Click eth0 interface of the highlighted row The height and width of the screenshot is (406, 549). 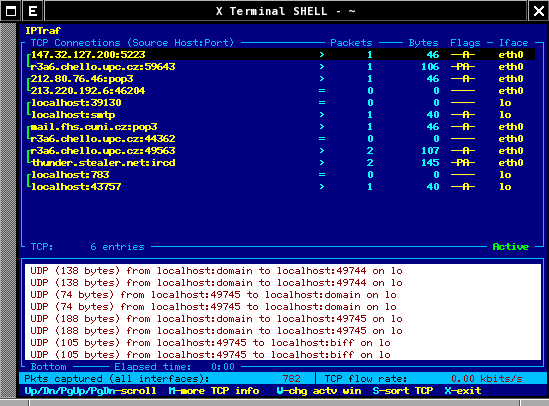[511, 55]
